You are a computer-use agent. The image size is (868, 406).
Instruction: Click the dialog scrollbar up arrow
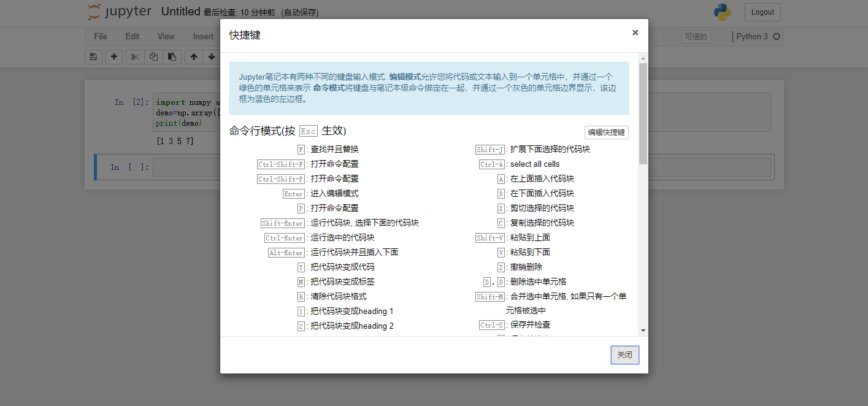click(643, 58)
